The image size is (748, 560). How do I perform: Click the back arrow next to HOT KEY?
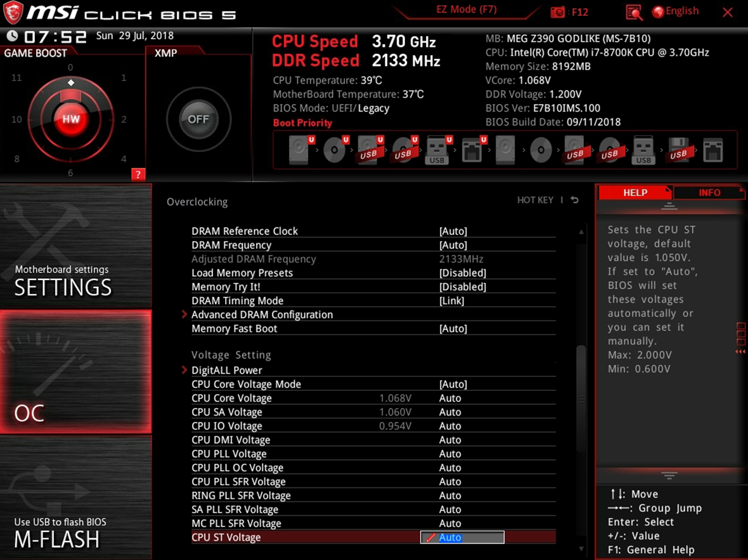click(x=575, y=200)
